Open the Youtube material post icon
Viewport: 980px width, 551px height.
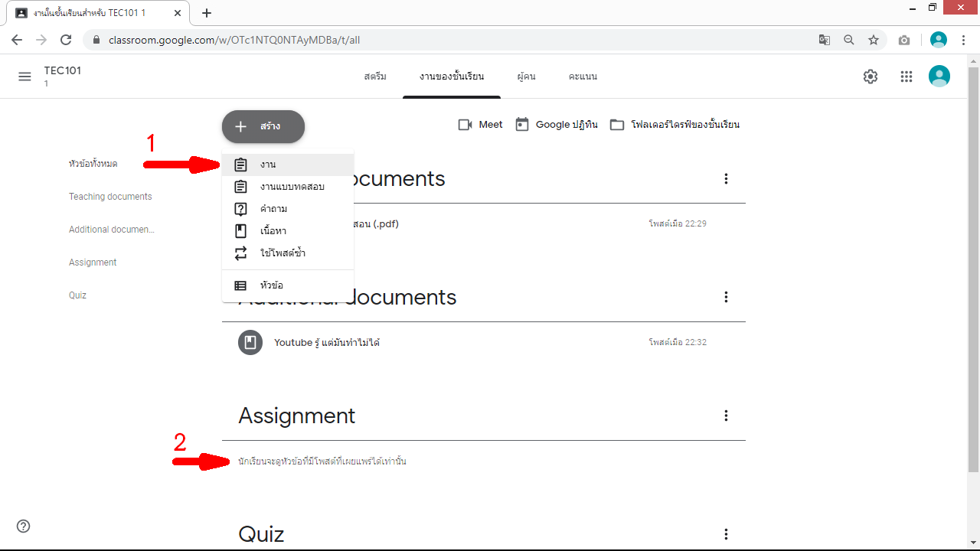coord(250,342)
